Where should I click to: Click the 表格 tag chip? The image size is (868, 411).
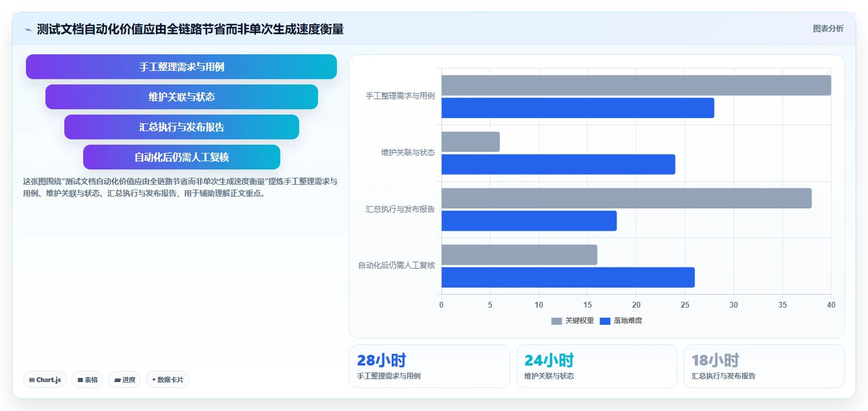click(87, 380)
